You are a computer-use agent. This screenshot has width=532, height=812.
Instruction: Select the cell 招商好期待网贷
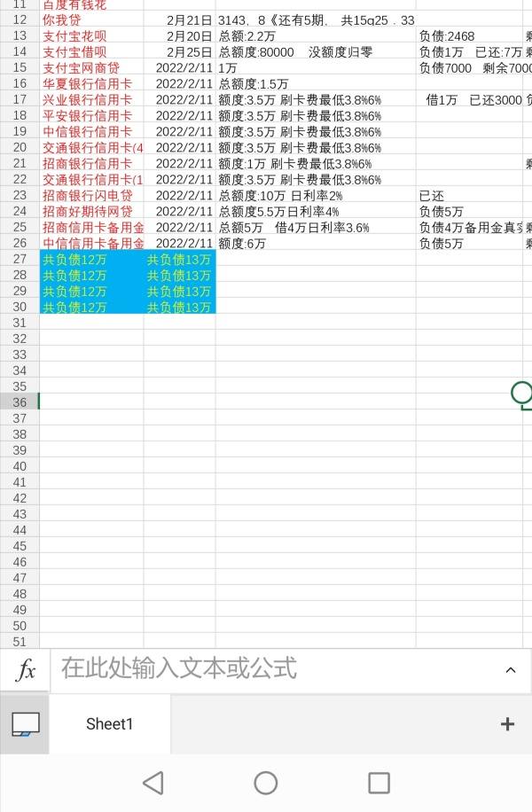[x=91, y=211]
